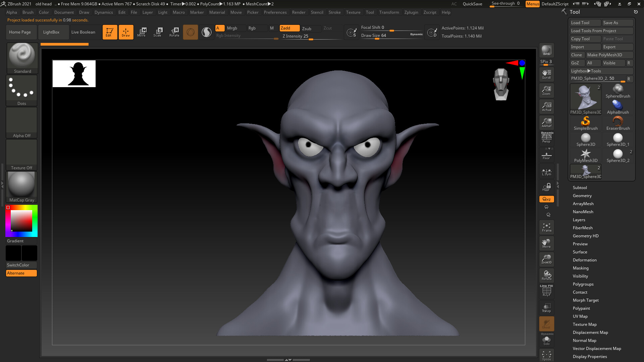Image resolution: width=644 pixels, height=362 pixels.
Task: Select the Standard brush in the left palette
Action: [22, 55]
